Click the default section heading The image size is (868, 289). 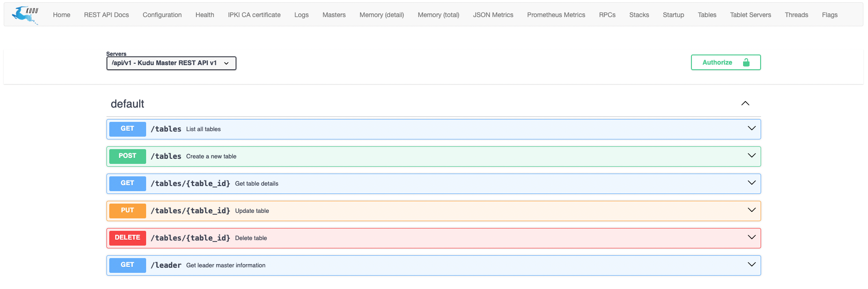127,104
